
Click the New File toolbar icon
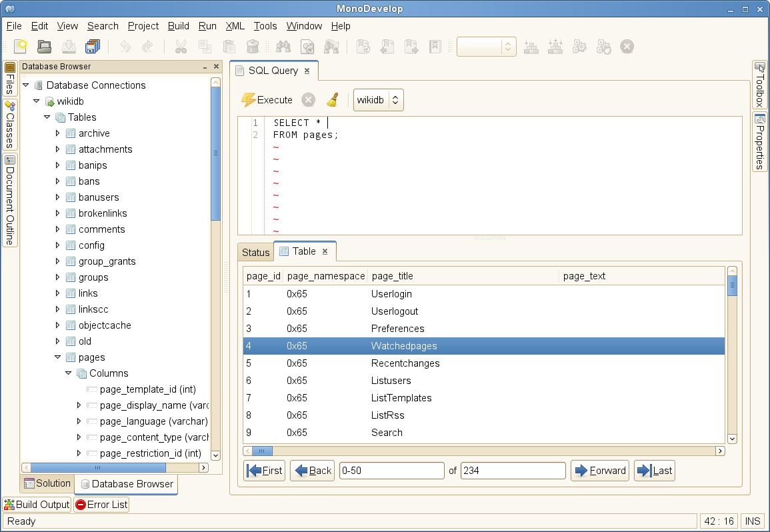[21, 47]
